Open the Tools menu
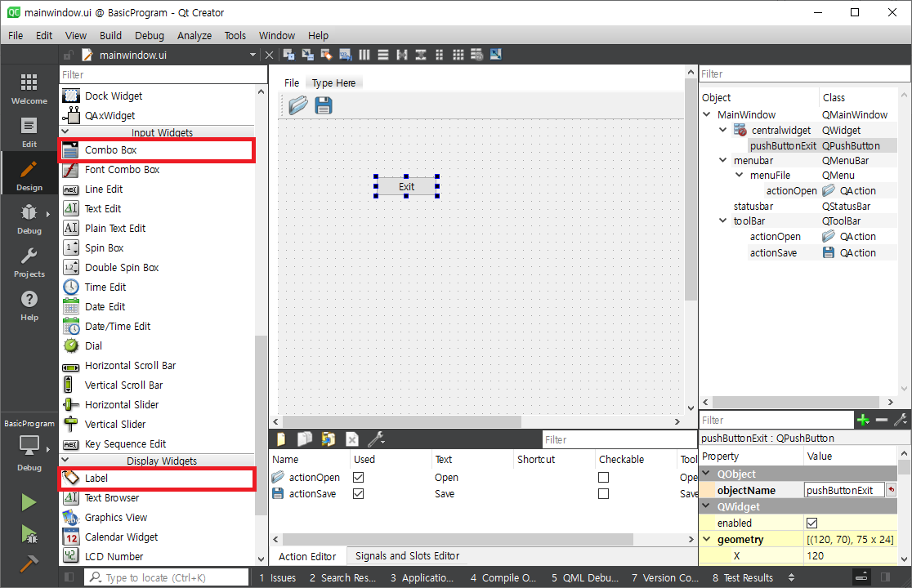The image size is (912, 588). click(x=235, y=35)
